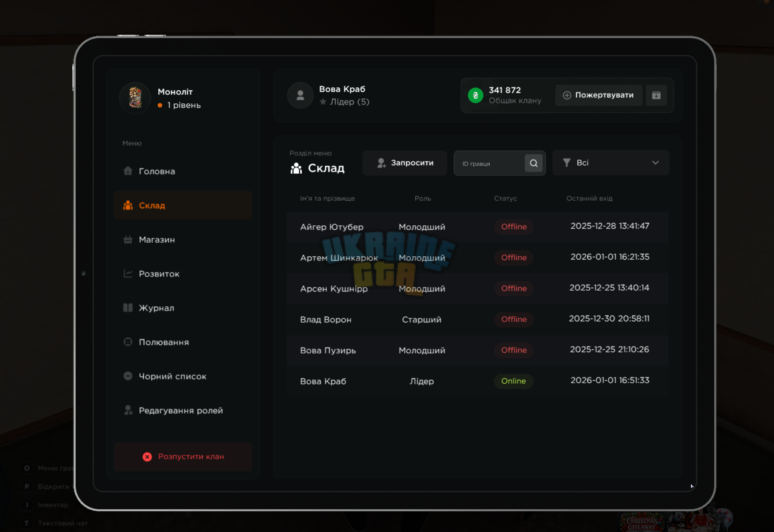Open the Головна menu item
Screen dimensions: 774x532
pyautogui.click(x=183, y=171)
